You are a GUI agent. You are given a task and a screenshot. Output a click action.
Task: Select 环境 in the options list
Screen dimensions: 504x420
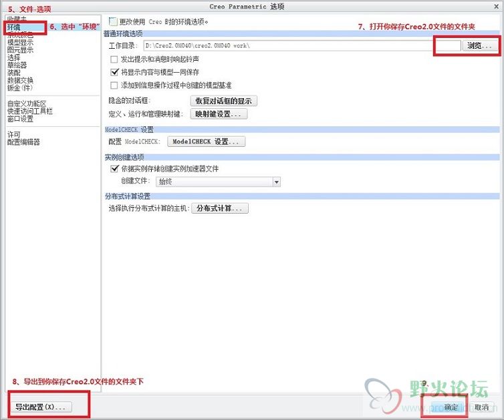tap(14, 27)
